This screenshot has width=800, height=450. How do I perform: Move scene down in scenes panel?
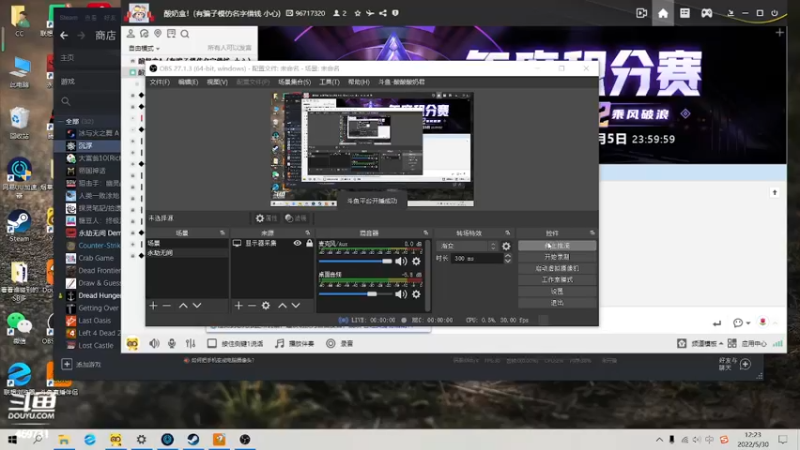[197, 306]
